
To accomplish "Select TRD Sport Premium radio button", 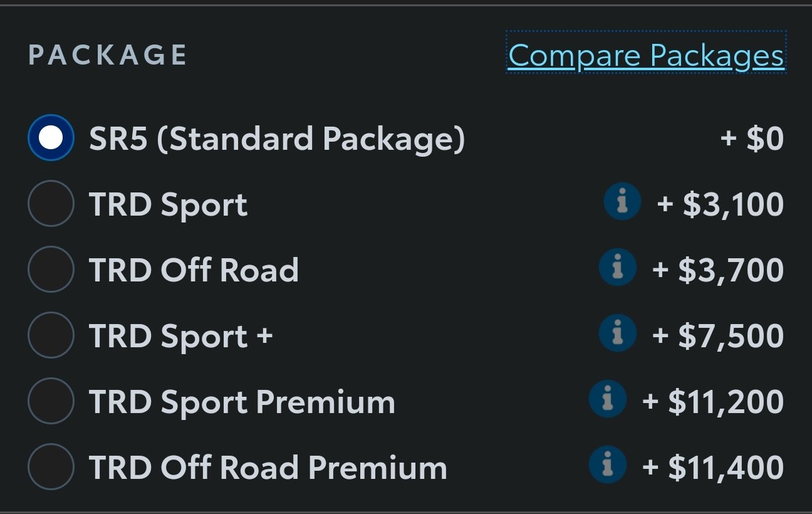I will 51,401.
